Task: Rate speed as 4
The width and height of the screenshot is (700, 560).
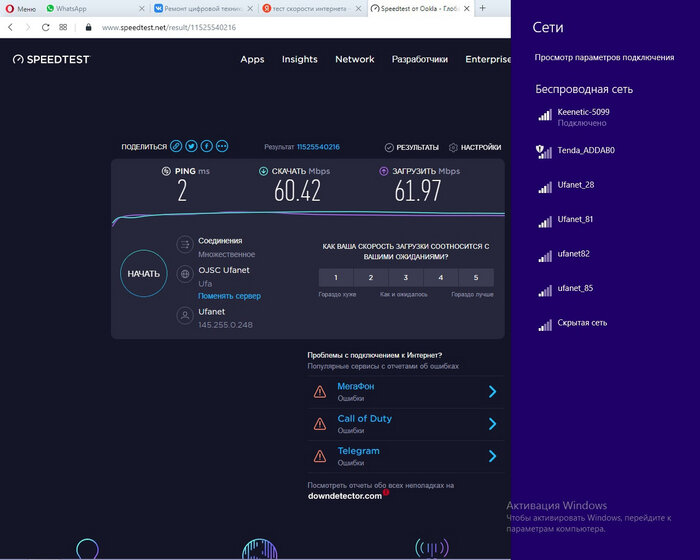Action: 441,277
